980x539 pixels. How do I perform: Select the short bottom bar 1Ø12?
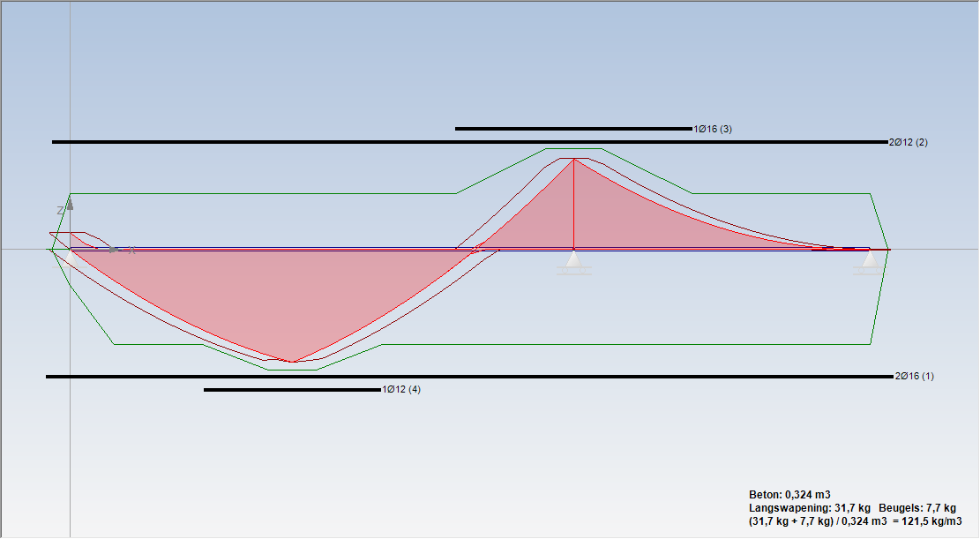click(292, 390)
